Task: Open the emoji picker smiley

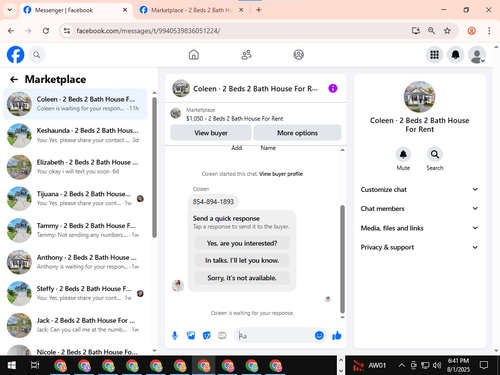Action: 319,335
